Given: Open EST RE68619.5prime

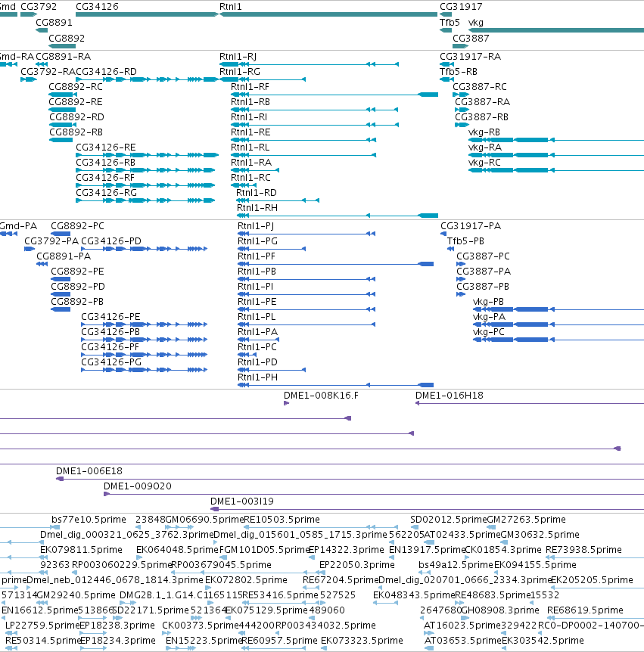Looking at the screenshot, I should 585,610.
